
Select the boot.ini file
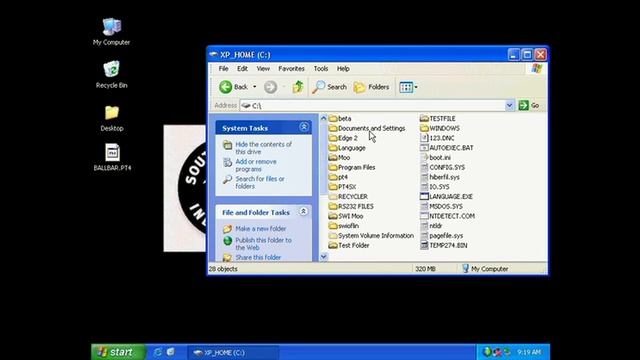436,158
